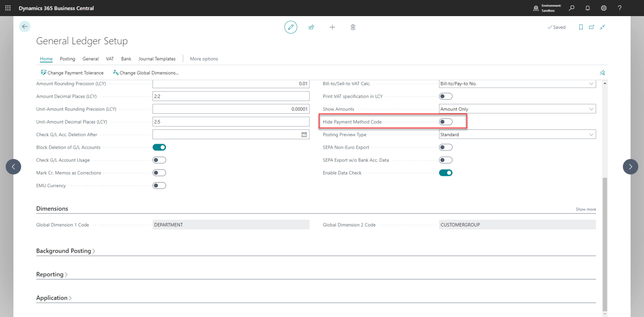Click Dynamics 365 Business Central title
The image size is (644, 317).
click(56, 8)
